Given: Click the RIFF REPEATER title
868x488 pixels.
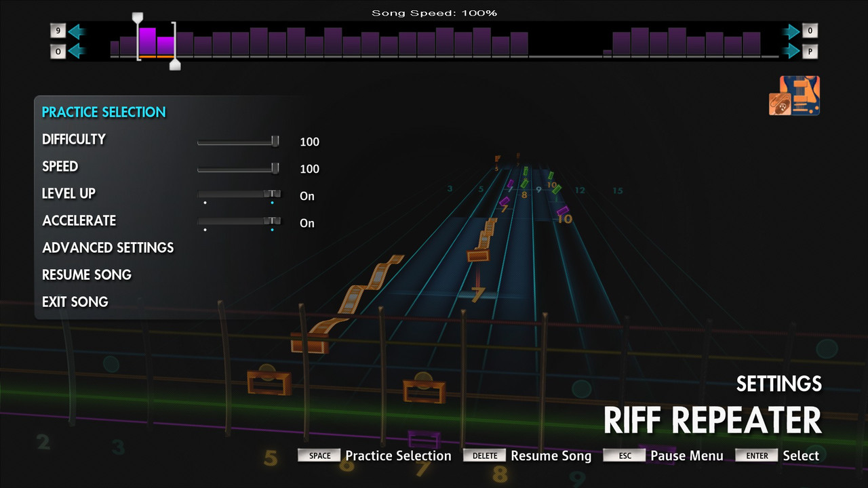Looking at the screenshot, I should 713,420.
